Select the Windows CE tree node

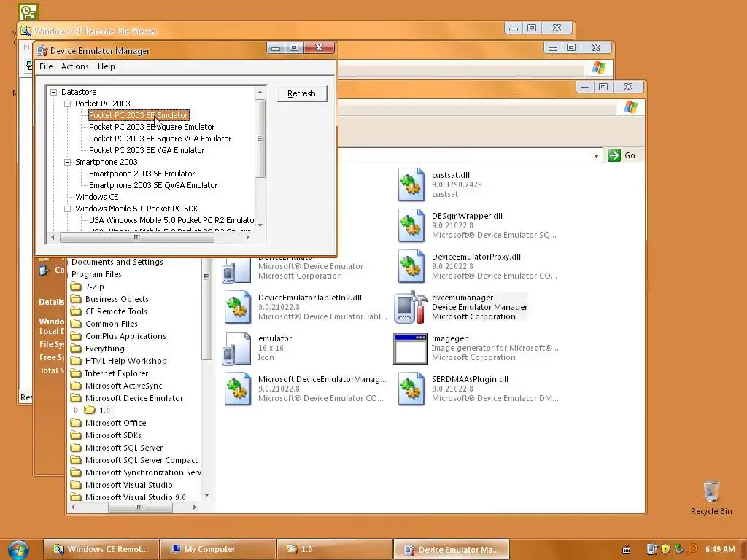pyautogui.click(x=97, y=197)
